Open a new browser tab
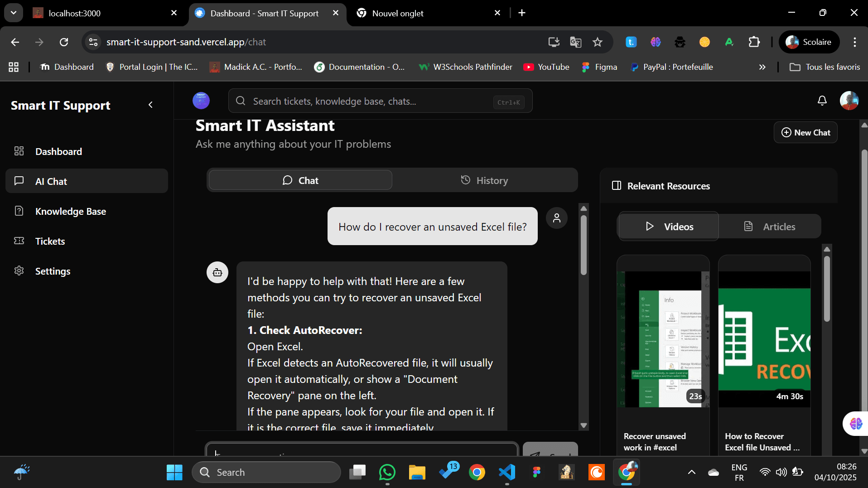The height and width of the screenshot is (488, 868). pos(522,13)
